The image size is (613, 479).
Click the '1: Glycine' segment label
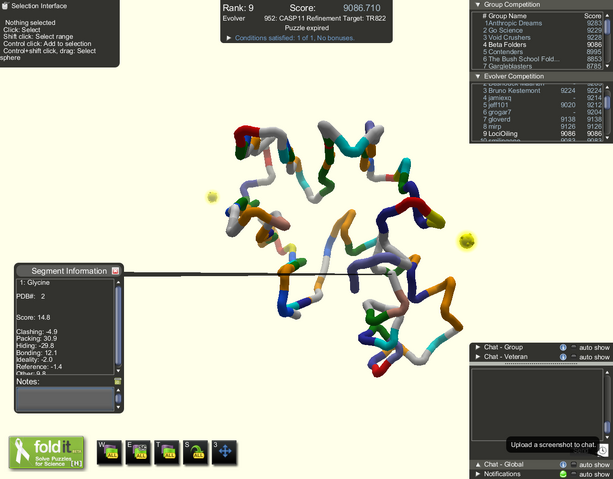(x=35, y=282)
